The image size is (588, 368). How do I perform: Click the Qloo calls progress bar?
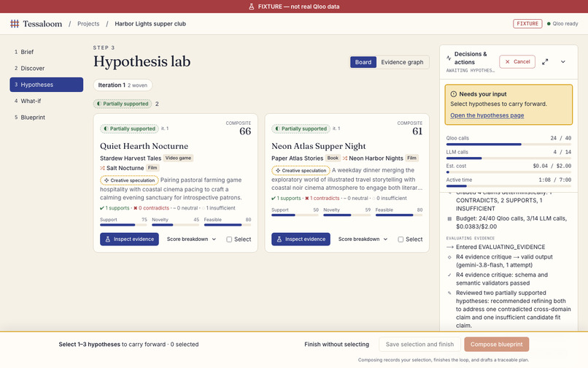(x=508, y=144)
